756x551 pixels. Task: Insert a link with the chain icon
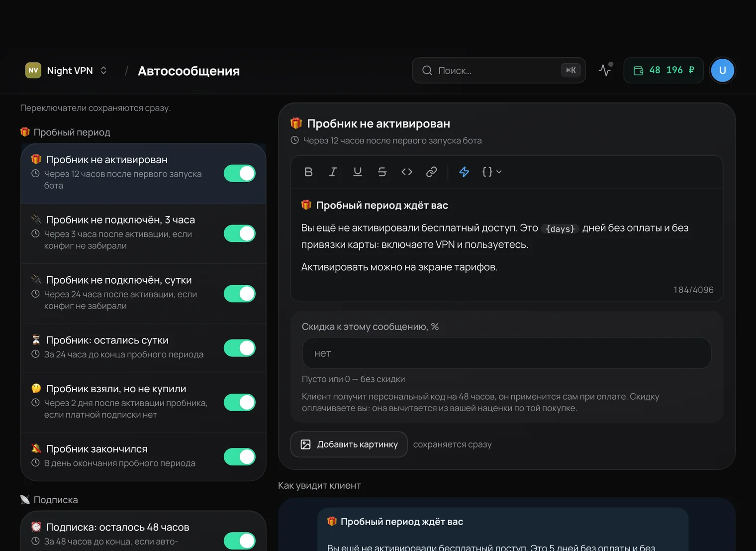432,172
